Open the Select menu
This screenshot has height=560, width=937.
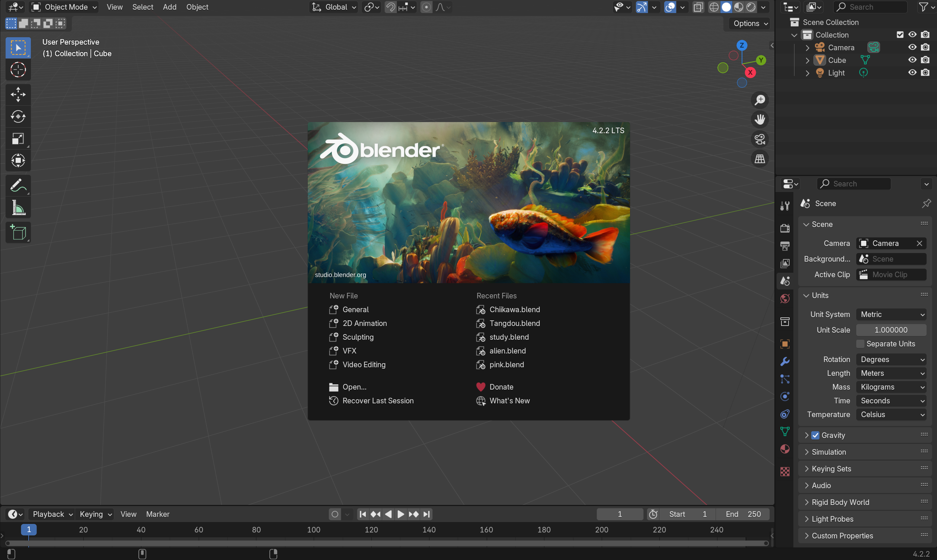pos(143,7)
